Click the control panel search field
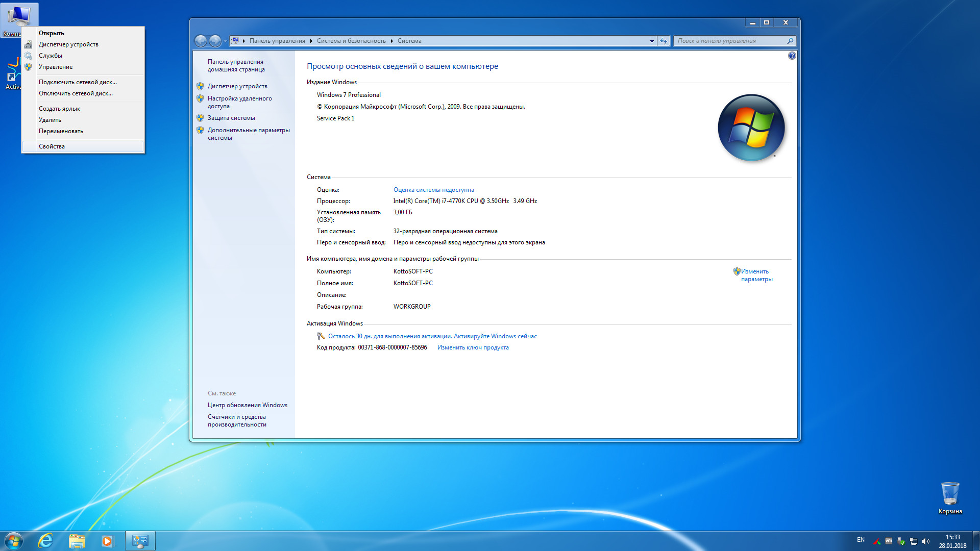Image resolution: width=980 pixels, height=551 pixels. pos(730,41)
